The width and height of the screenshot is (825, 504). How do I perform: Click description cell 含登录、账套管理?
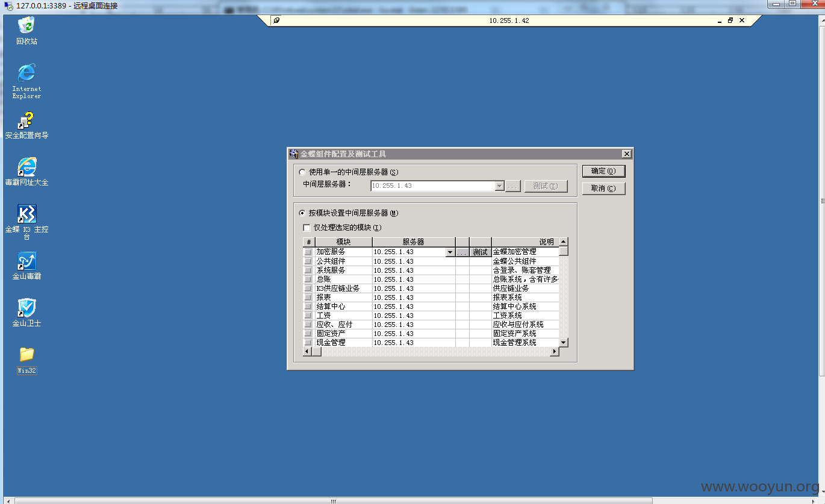[525, 270]
